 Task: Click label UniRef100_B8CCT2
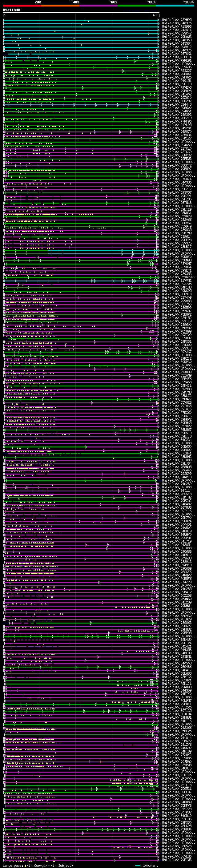pos(177,165)
